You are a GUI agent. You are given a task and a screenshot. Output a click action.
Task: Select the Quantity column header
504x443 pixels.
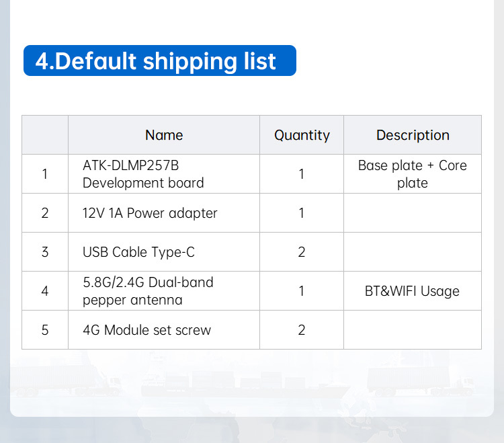(x=302, y=135)
